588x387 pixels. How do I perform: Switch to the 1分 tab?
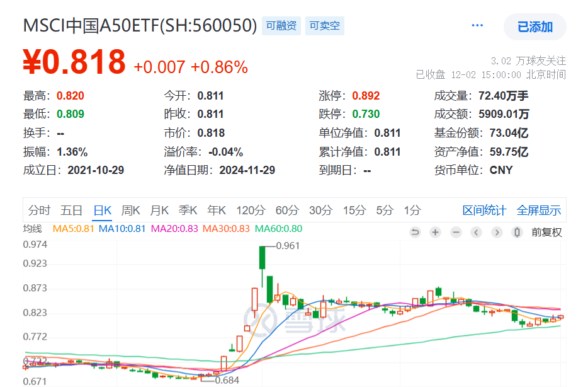[412, 211]
